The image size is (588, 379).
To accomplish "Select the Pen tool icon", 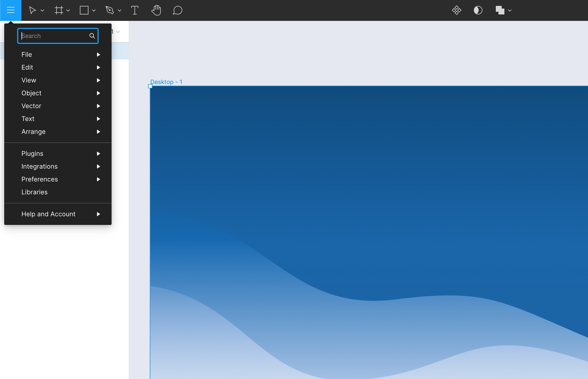I will (110, 10).
